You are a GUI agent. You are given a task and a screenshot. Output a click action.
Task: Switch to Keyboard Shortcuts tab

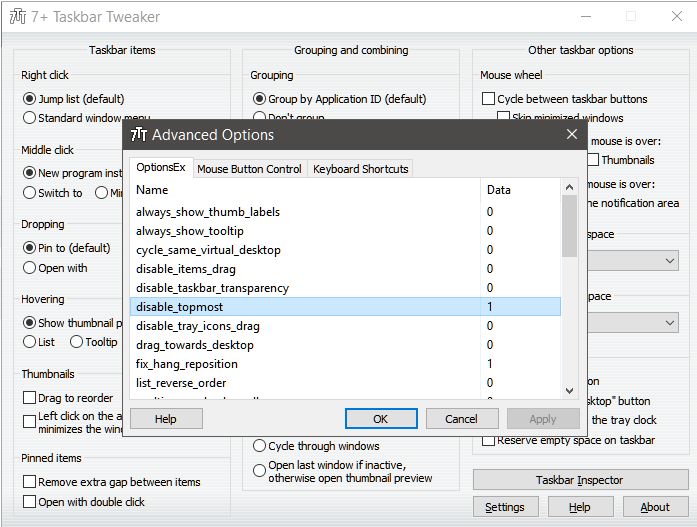(361, 169)
